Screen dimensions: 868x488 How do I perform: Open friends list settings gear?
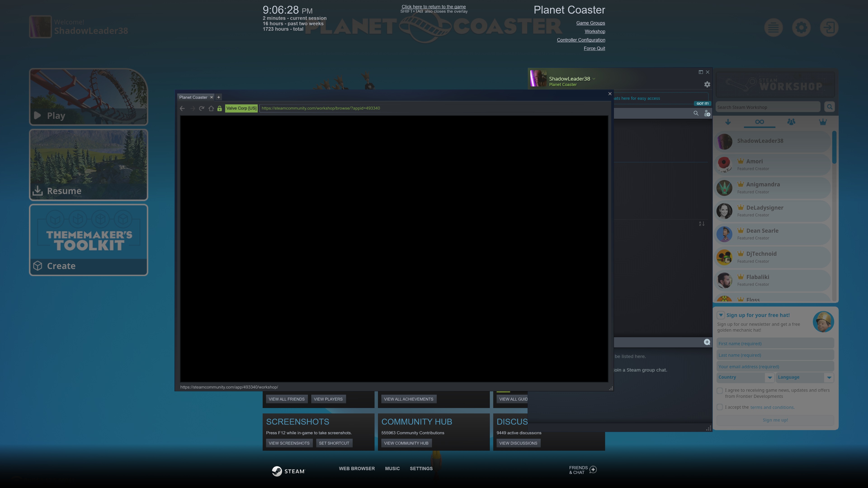707,84
